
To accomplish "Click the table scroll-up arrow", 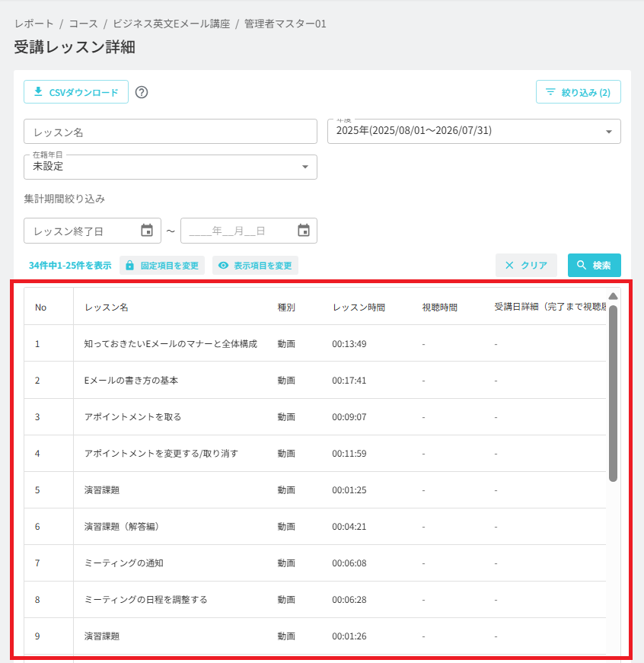I will click(x=613, y=296).
